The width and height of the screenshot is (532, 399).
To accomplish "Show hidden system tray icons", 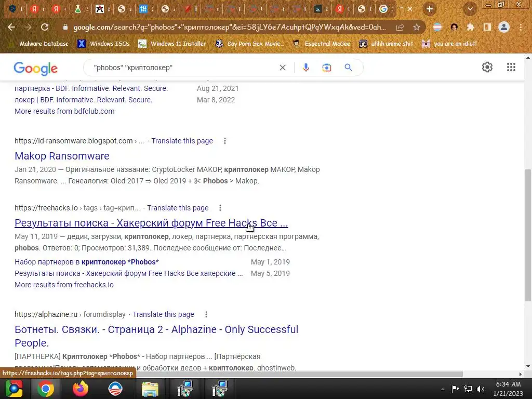I will [443, 389].
